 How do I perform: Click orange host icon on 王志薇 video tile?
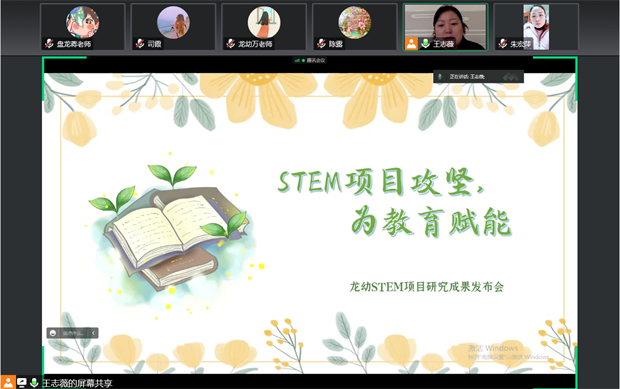point(411,43)
